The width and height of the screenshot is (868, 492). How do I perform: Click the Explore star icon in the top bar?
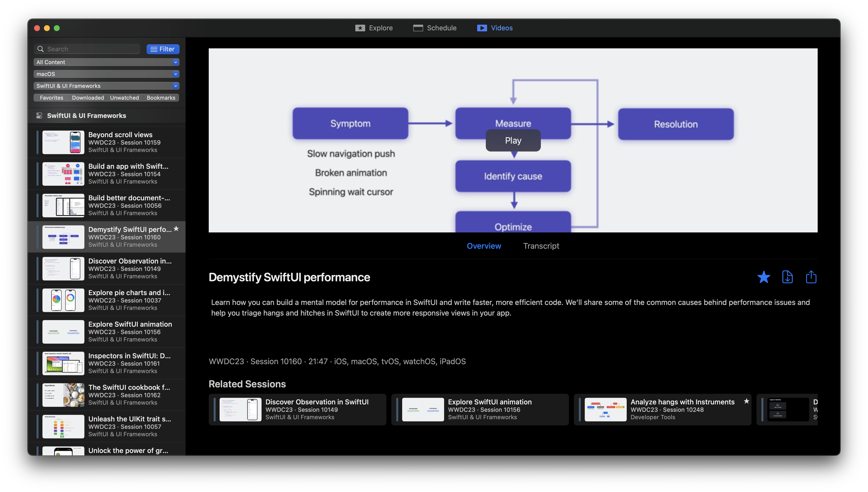coord(360,28)
